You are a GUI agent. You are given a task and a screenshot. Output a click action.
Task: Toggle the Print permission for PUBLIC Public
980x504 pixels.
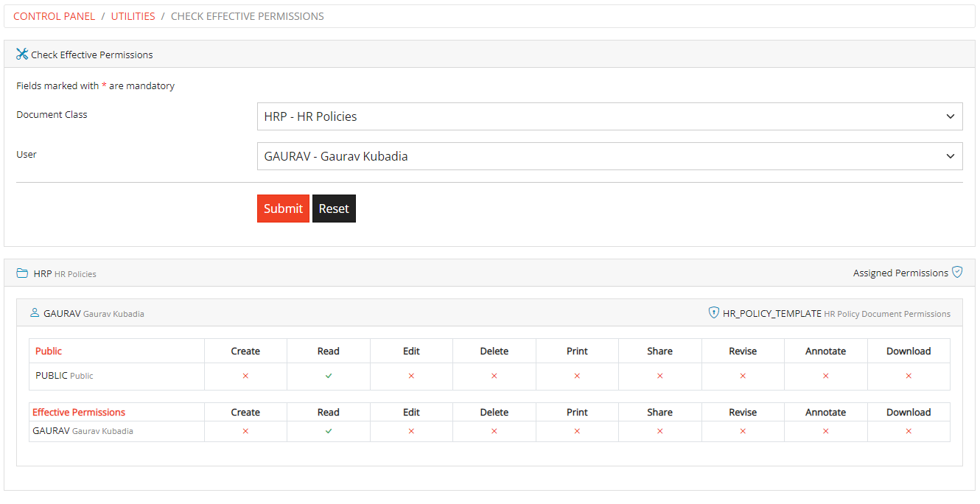point(577,376)
